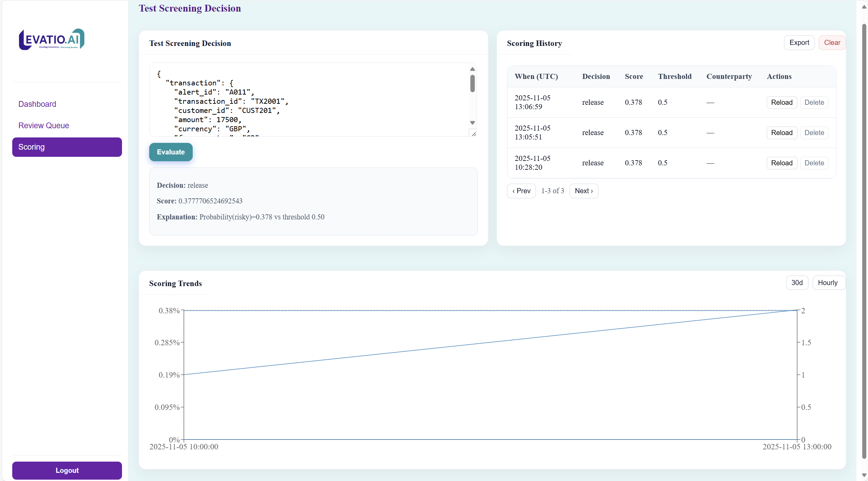Image resolution: width=868 pixels, height=481 pixels.
Task: Select the Scoring sidebar item
Action: [31, 147]
